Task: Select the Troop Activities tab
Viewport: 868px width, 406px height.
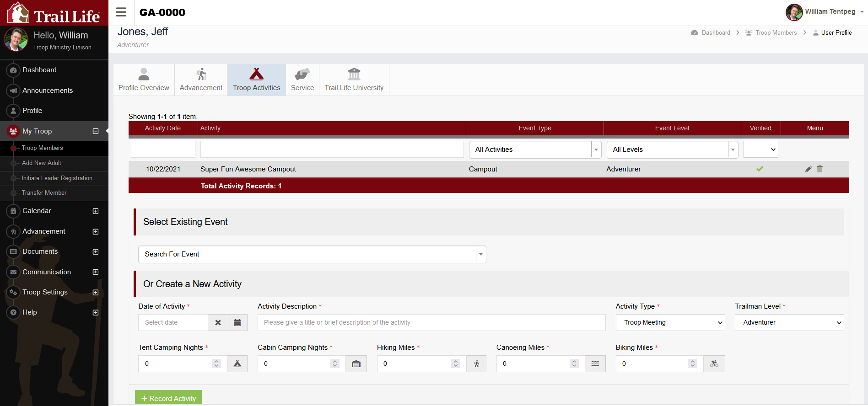Action: 256,80
